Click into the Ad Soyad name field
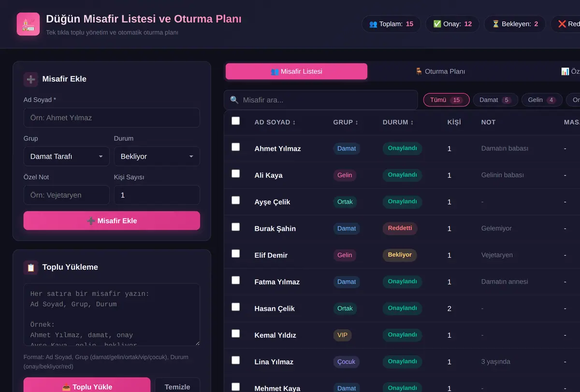580x392 pixels. point(112,118)
